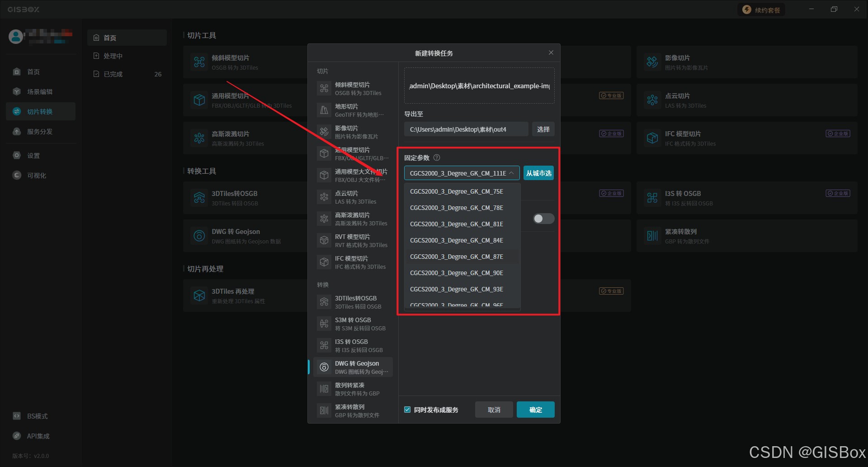Click the user avatar icon in sidebar
Viewport: 868px width, 467px height.
[16, 36]
